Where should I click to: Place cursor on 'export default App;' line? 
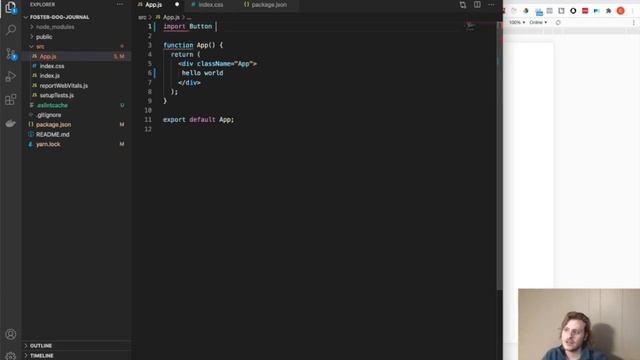pyautogui.click(x=198, y=120)
